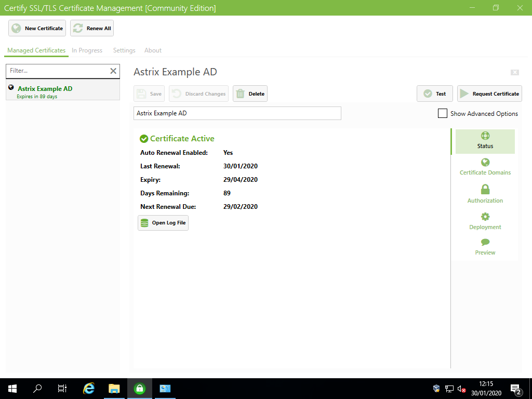This screenshot has height=399, width=532.
Task: Enable Show Advanced Options
Action: [442, 113]
